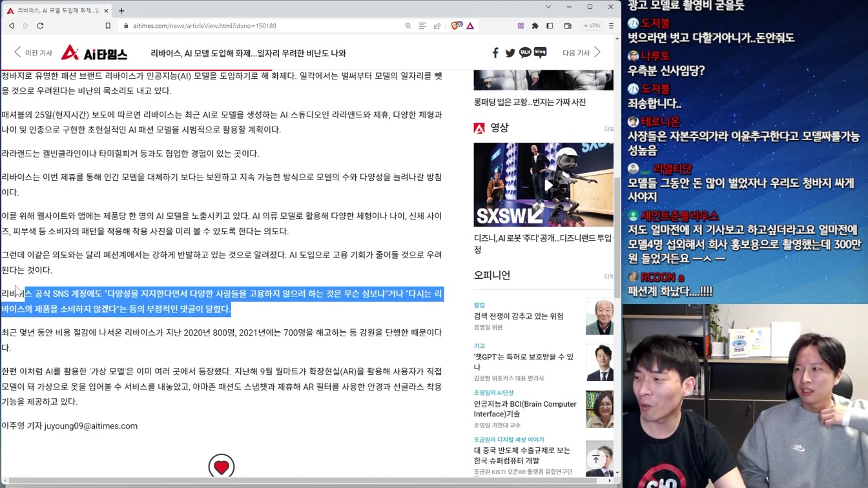Click 오피니언 section heading
The image size is (868, 488).
click(x=492, y=275)
